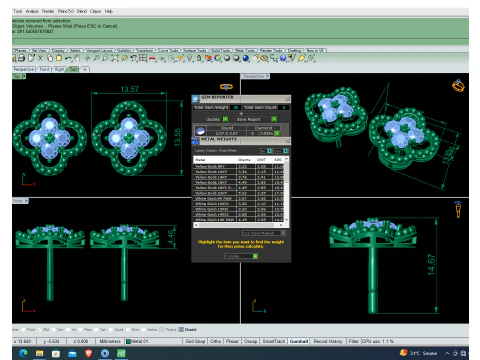This screenshot has height=360, width=480.
Task: Toggle the Disable osnap checkbox
Action: coord(181,329)
